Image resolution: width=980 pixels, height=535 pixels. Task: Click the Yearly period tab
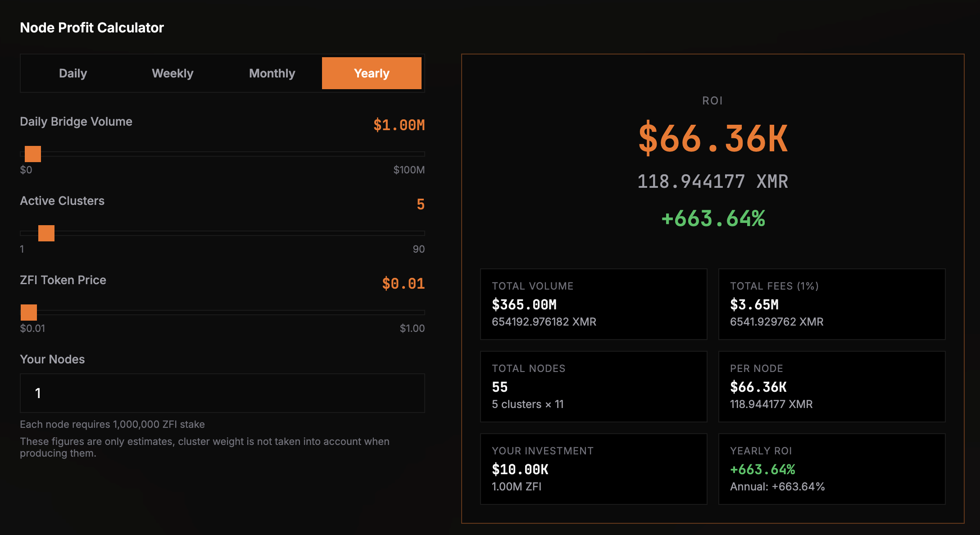(372, 73)
